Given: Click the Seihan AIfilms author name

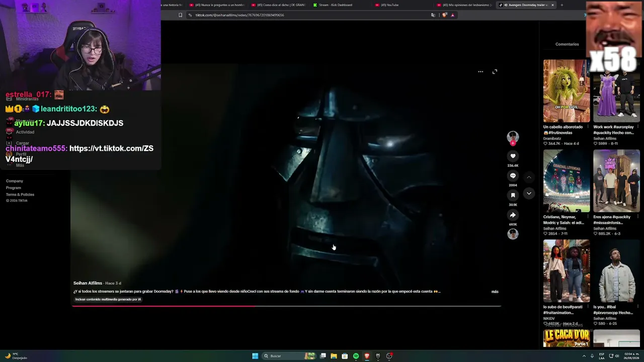Looking at the screenshot, I should [88, 283].
